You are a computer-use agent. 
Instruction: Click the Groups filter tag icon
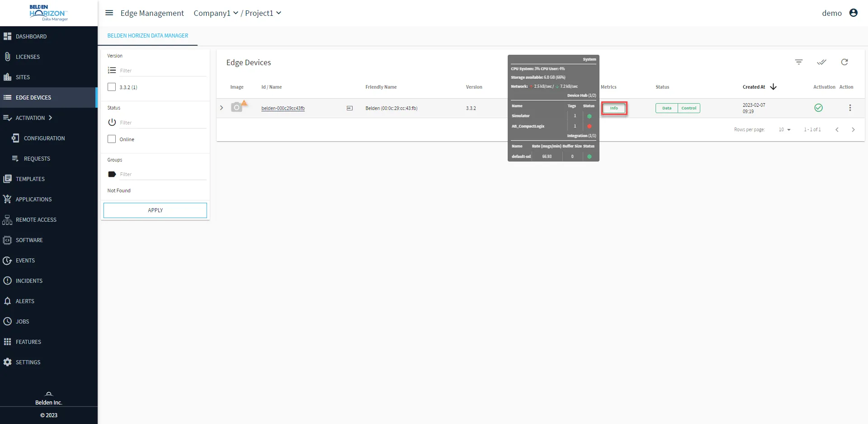pyautogui.click(x=112, y=174)
